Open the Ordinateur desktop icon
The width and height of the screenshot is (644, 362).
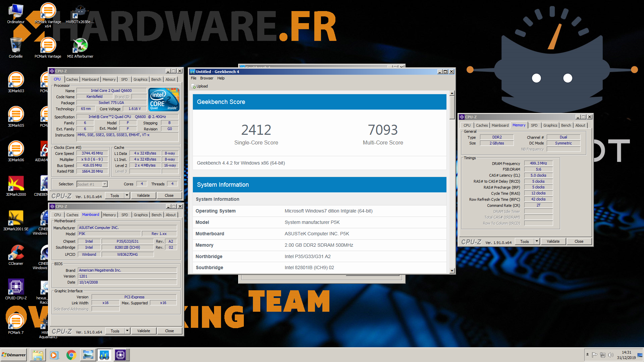(16, 13)
